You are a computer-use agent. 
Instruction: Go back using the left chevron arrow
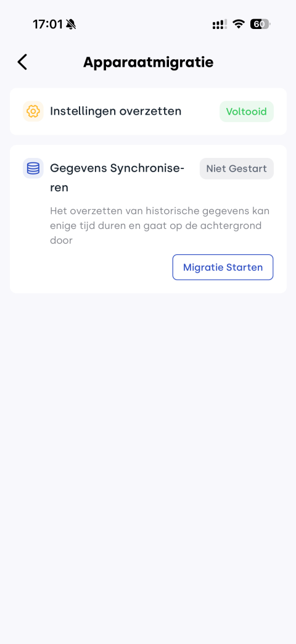pyautogui.click(x=22, y=62)
